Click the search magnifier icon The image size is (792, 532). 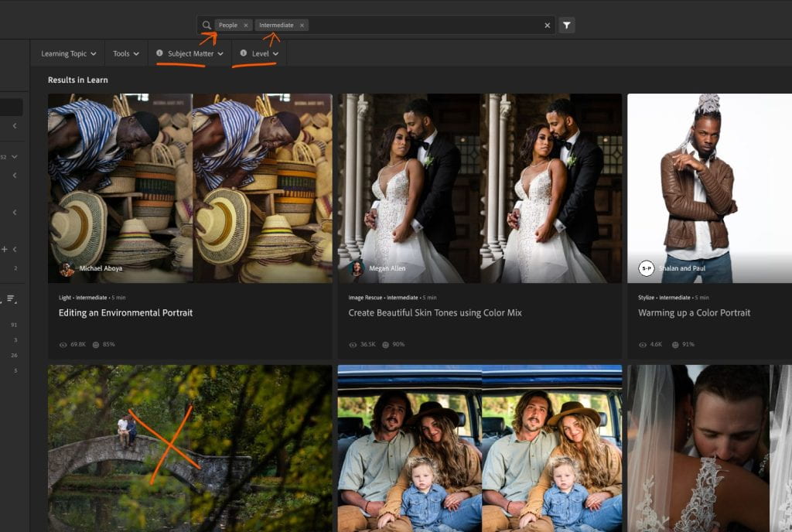coord(205,24)
